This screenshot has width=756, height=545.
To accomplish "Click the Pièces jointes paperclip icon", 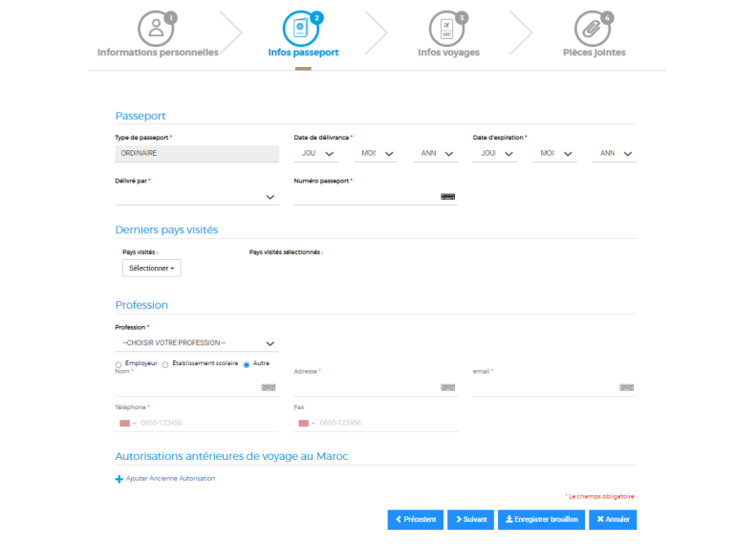I will 593,28.
